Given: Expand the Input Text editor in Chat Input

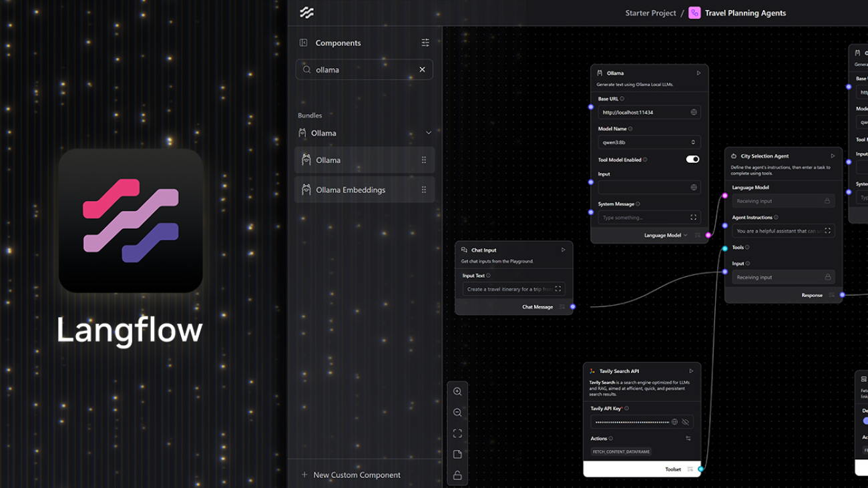Looking at the screenshot, I should 558,289.
